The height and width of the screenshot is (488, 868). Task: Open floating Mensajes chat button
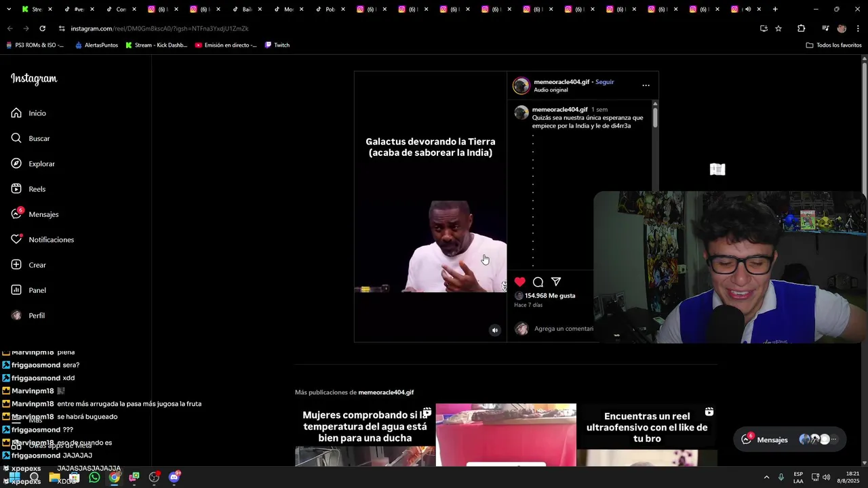click(x=790, y=440)
